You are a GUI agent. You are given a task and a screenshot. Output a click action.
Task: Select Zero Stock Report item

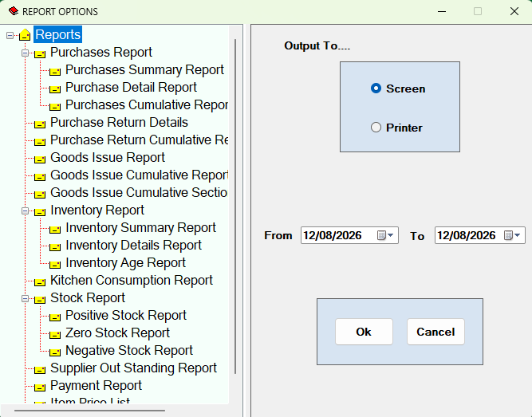117,332
